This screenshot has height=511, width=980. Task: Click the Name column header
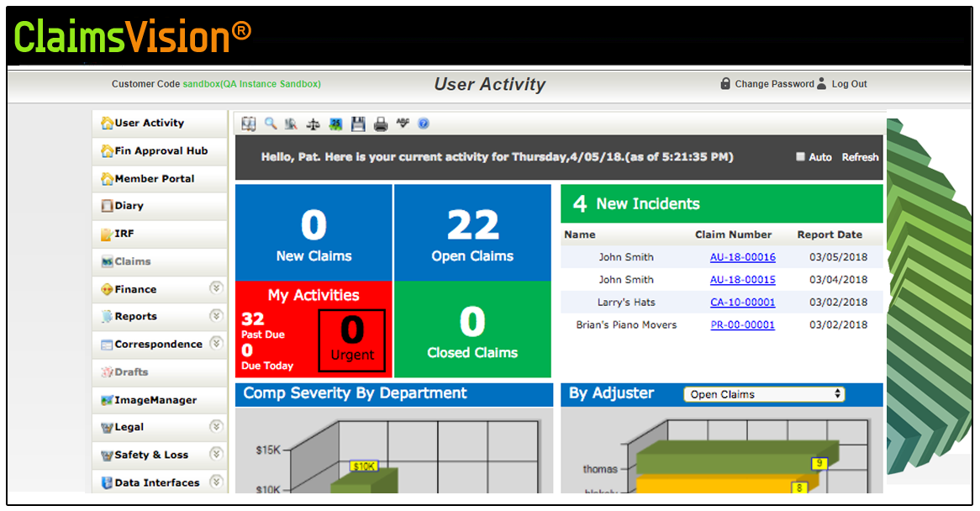pyautogui.click(x=580, y=234)
